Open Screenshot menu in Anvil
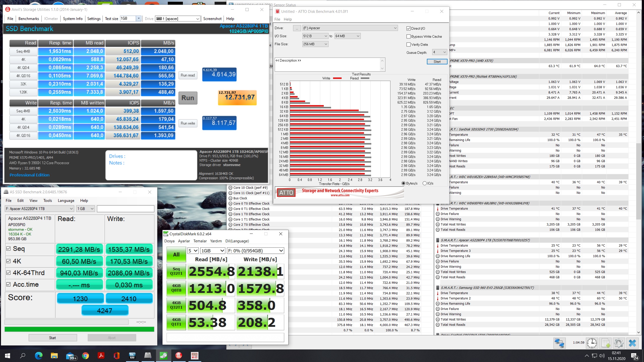This screenshot has height=362, width=644. pyautogui.click(x=212, y=19)
